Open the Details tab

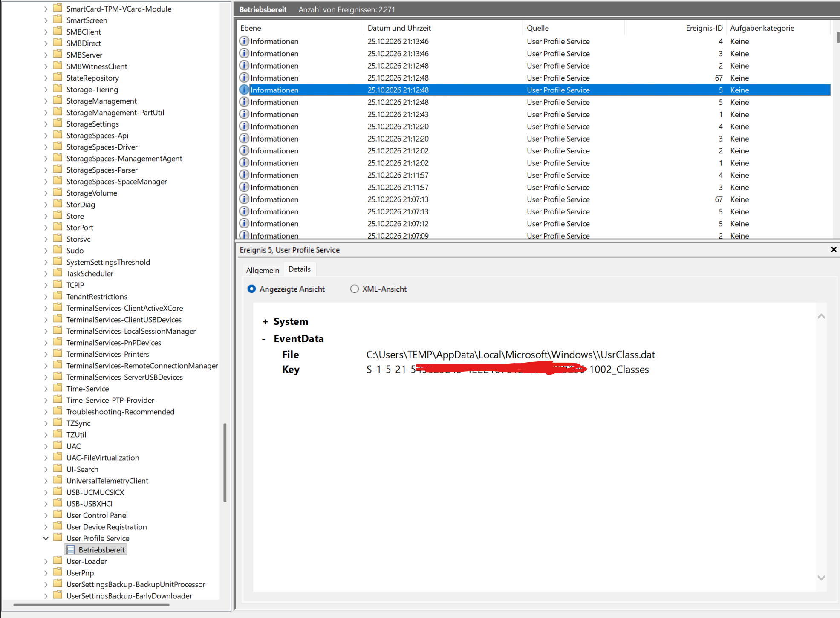click(x=300, y=269)
